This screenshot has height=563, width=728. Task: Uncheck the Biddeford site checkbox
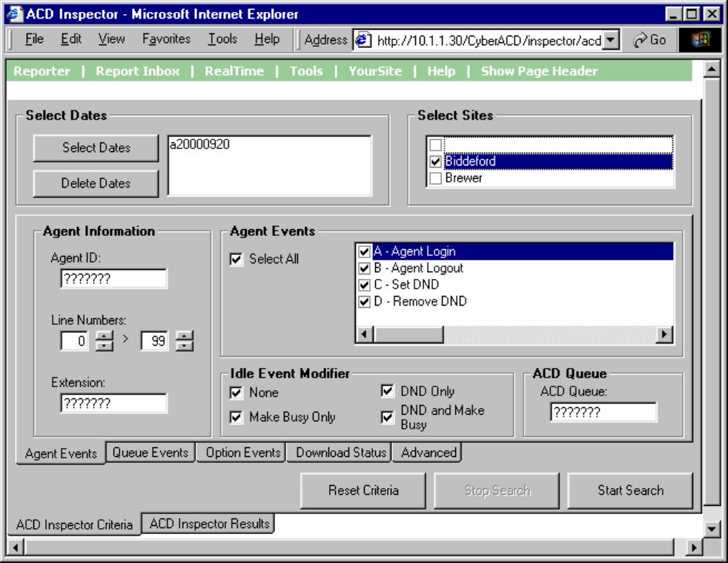tap(435, 161)
